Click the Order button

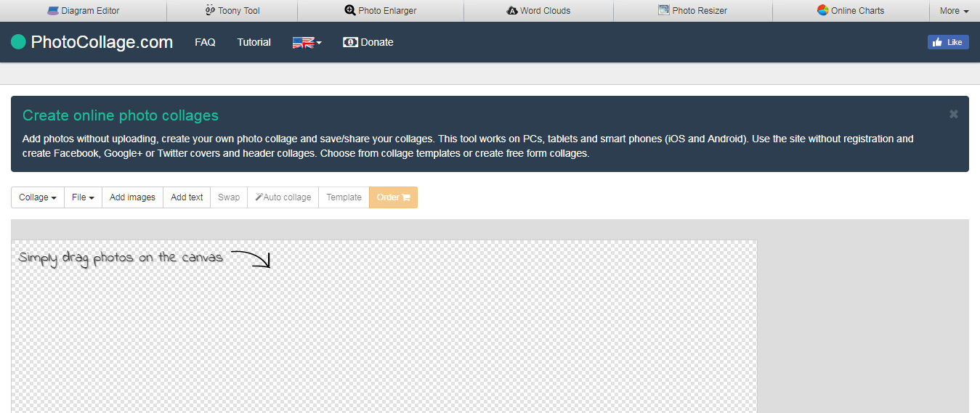click(393, 197)
